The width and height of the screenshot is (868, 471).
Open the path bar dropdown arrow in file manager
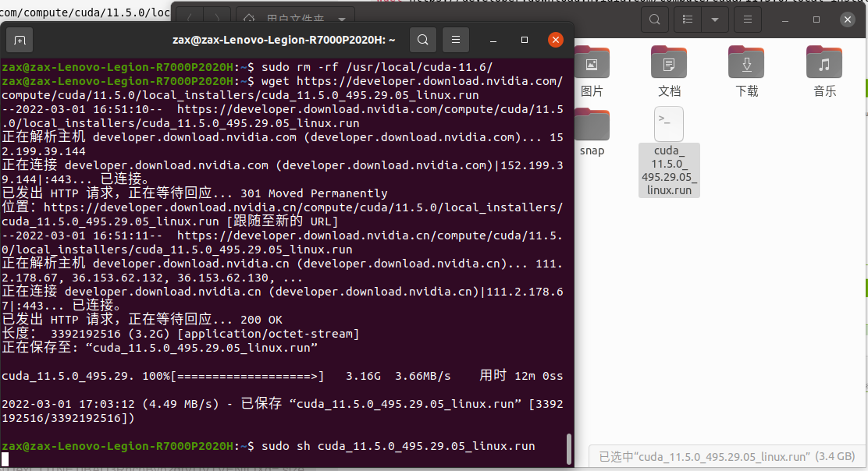tap(342, 19)
